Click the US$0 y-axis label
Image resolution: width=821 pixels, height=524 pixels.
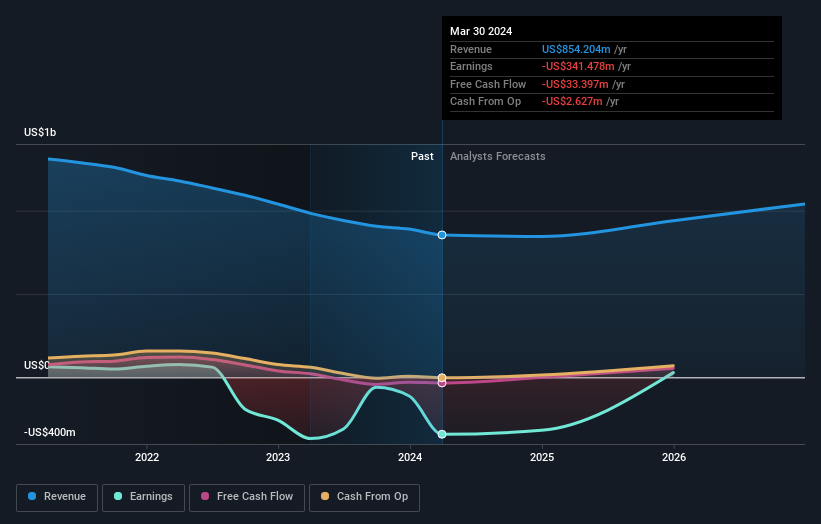point(36,365)
